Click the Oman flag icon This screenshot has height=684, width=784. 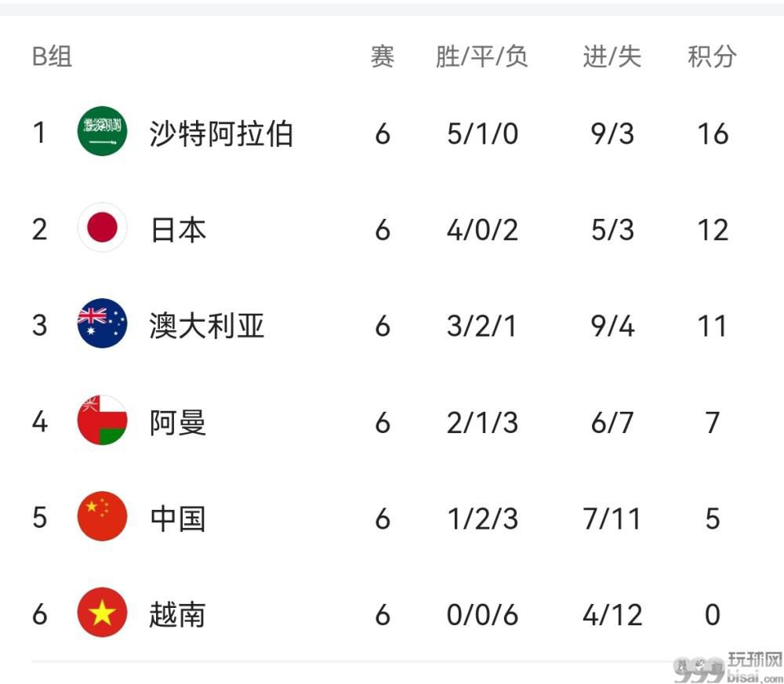click(102, 420)
